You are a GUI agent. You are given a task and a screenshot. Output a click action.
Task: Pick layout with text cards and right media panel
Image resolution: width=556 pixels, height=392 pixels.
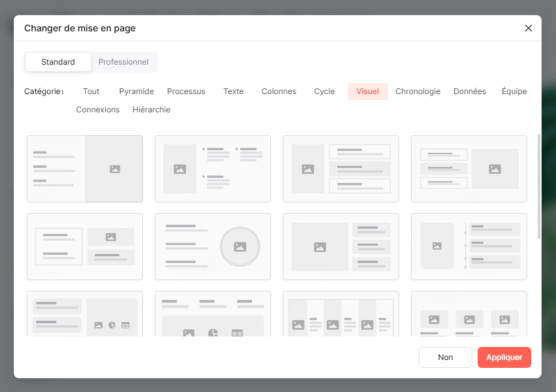85,314
